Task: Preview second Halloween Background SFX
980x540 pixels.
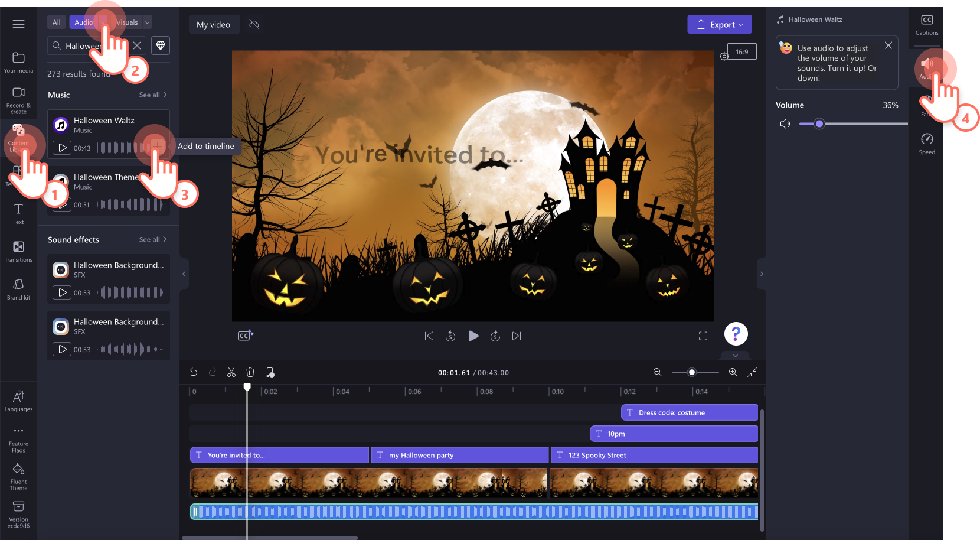Action: (x=62, y=349)
